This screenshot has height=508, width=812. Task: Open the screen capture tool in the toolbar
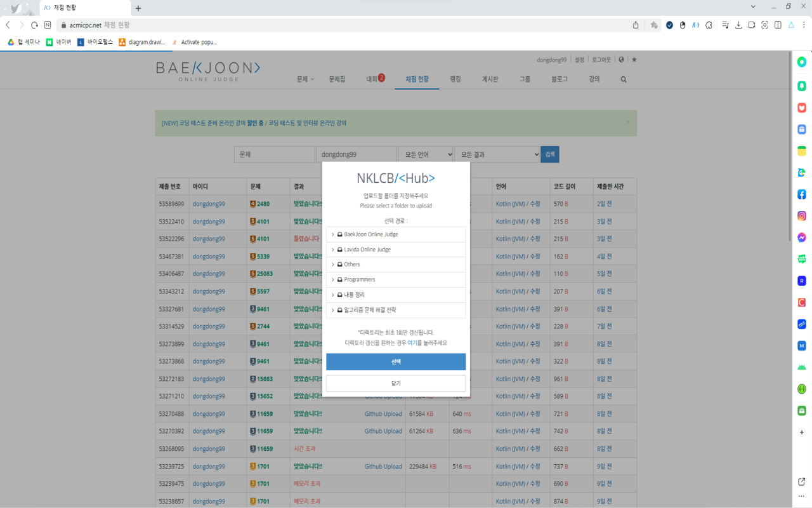[x=764, y=25]
